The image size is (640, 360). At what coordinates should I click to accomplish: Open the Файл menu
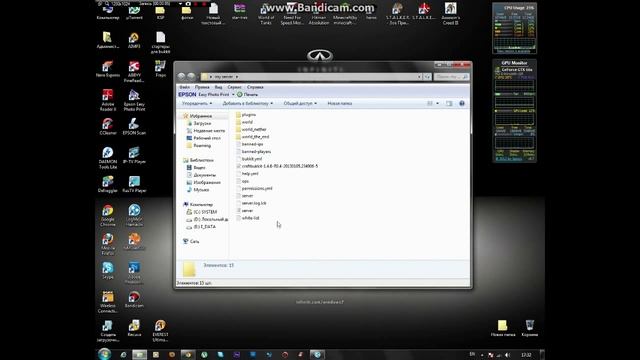pos(184,87)
